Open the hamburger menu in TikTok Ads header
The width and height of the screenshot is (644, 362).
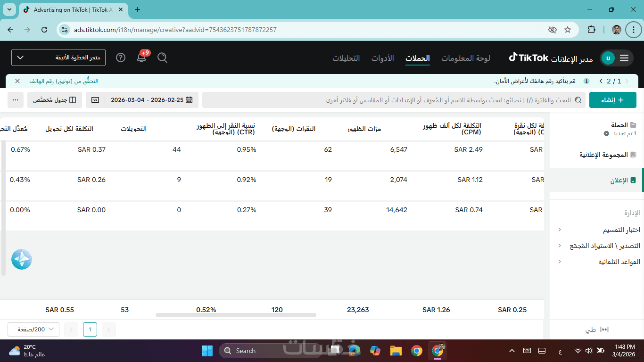coord(624,58)
